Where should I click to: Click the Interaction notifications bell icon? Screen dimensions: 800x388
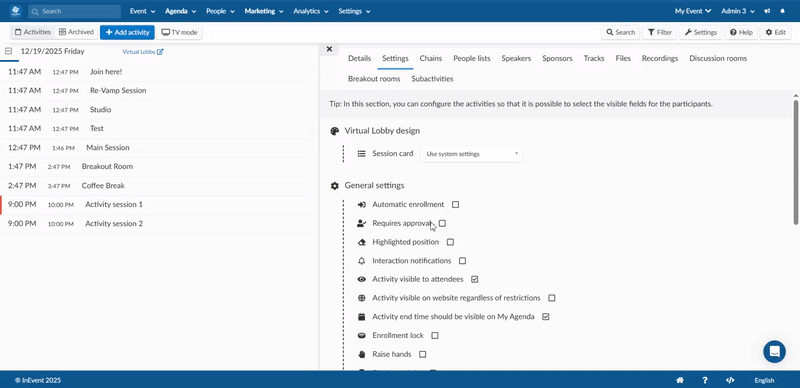pyautogui.click(x=362, y=261)
